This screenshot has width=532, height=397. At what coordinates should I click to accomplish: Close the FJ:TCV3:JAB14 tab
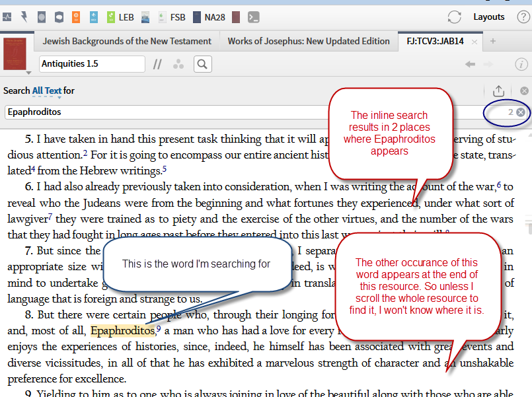tap(475, 42)
